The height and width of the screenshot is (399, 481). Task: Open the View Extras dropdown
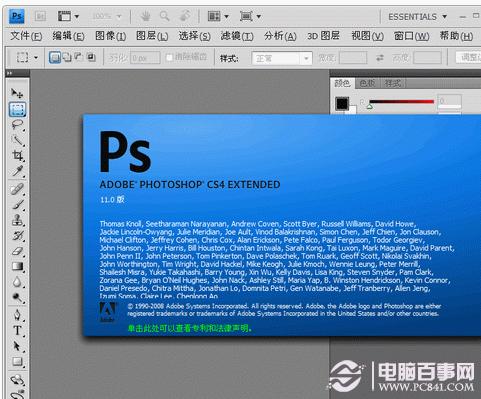(x=68, y=16)
